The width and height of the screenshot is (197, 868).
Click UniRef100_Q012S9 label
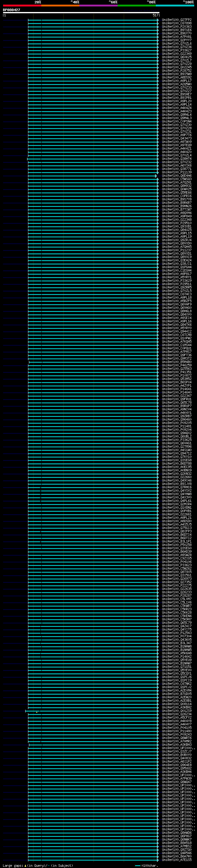pos(176,711)
